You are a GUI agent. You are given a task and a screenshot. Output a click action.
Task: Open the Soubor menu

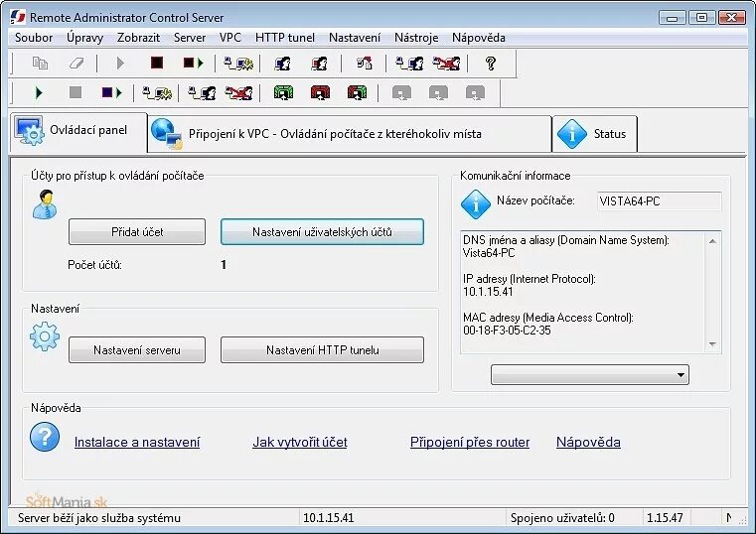[x=34, y=38]
